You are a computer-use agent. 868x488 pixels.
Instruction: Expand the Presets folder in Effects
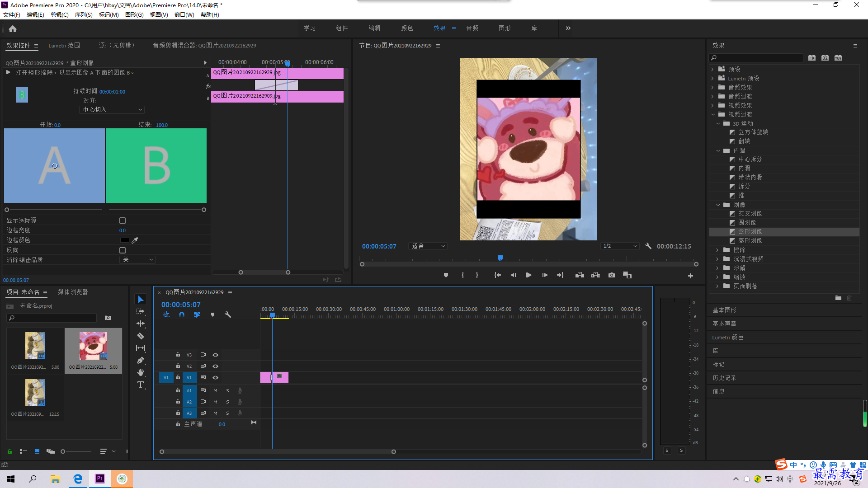click(713, 69)
